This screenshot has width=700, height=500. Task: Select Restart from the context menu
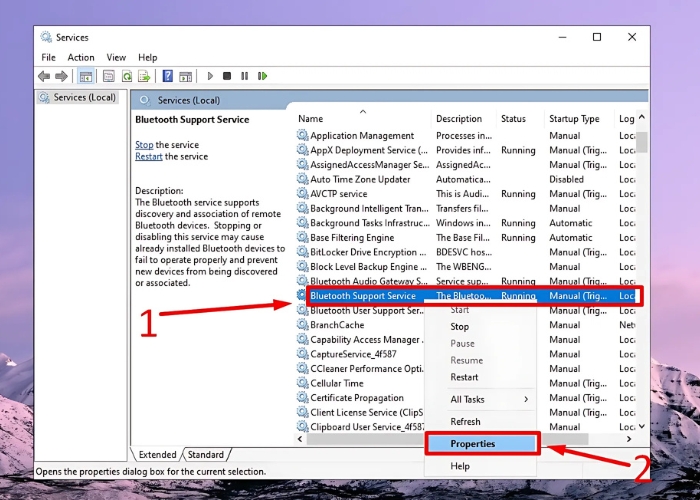click(464, 377)
